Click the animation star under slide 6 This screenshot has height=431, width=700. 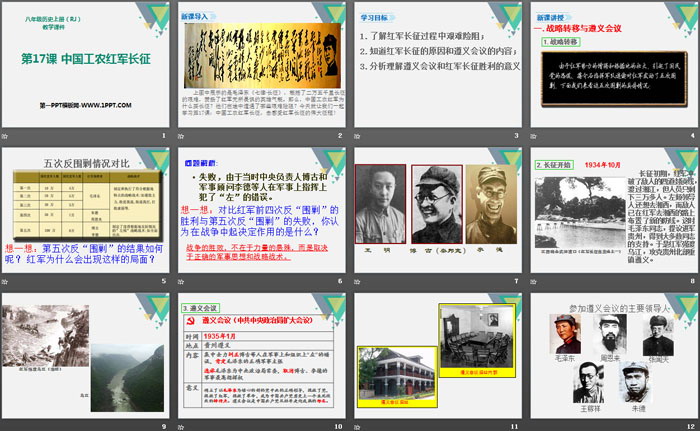tap(181, 282)
